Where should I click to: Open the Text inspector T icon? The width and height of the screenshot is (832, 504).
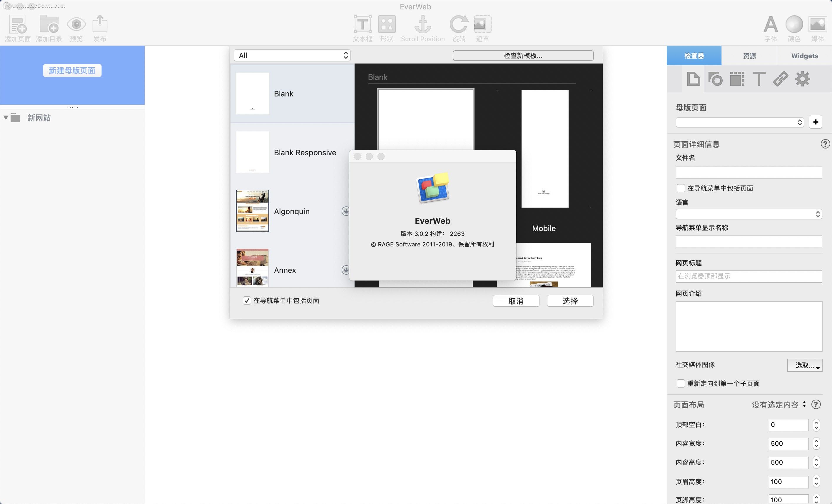pos(759,79)
